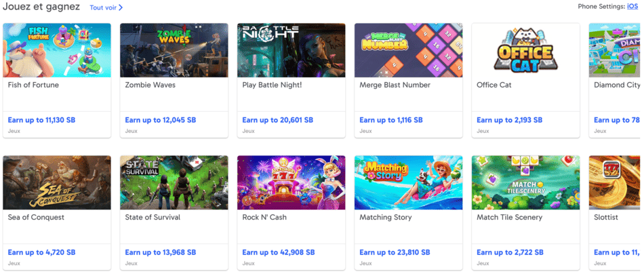This screenshot has height=274, width=644.
Task: Click the Match Tile Scenery artwork
Action: pos(526,182)
